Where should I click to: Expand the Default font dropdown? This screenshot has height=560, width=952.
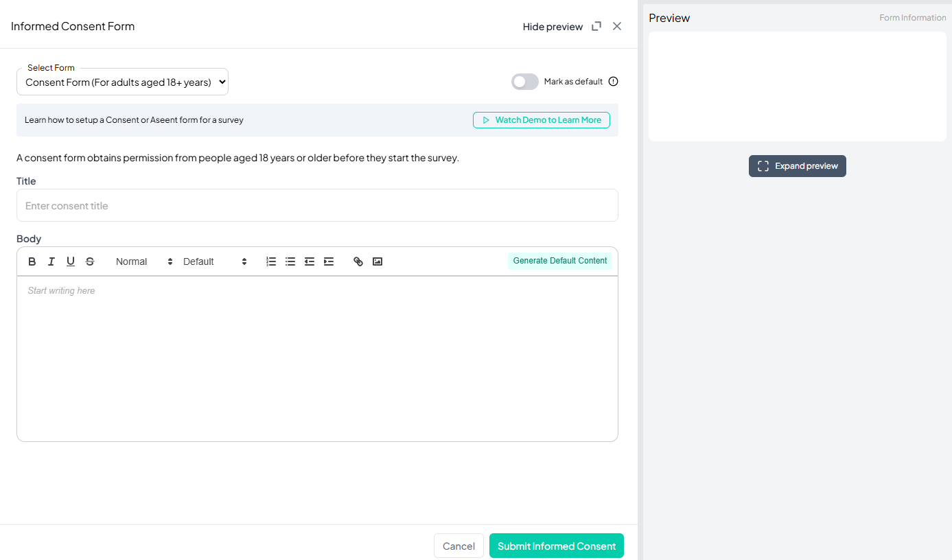point(215,261)
